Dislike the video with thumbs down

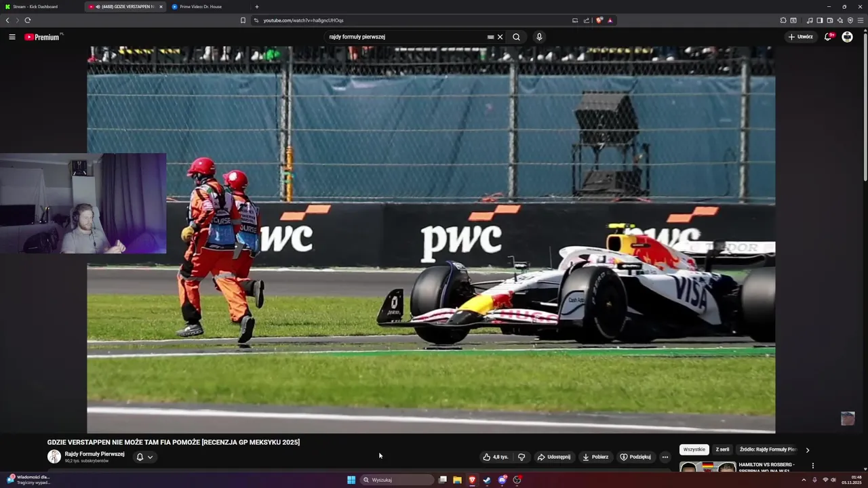coord(521,457)
